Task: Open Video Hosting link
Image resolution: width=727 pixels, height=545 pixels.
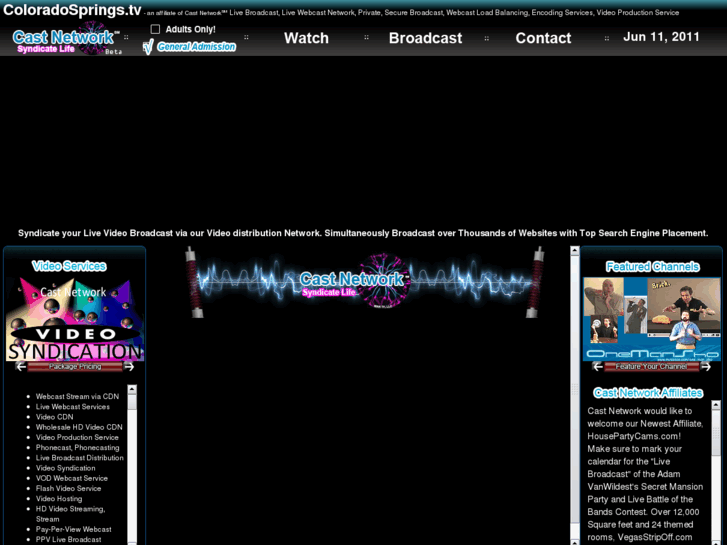Action: coord(59,499)
